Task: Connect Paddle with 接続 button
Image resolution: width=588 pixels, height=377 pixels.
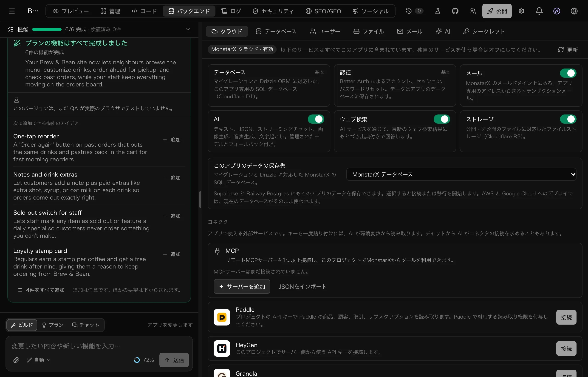Action: (x=566, y=317)
